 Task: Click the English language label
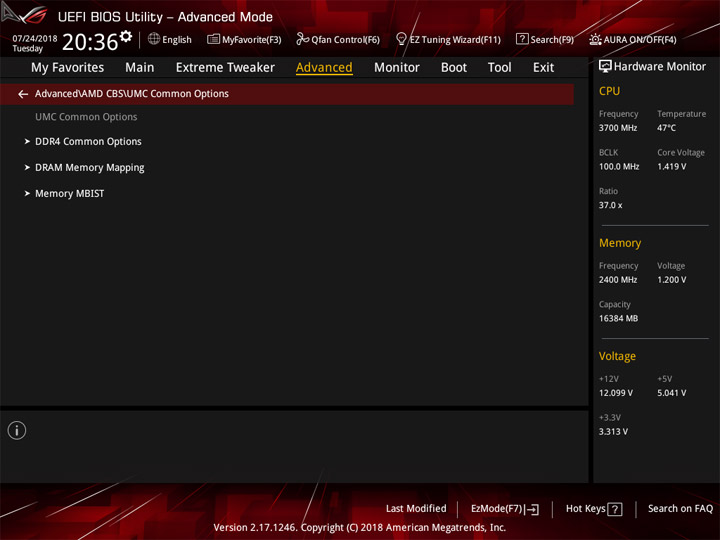[177, 40]
